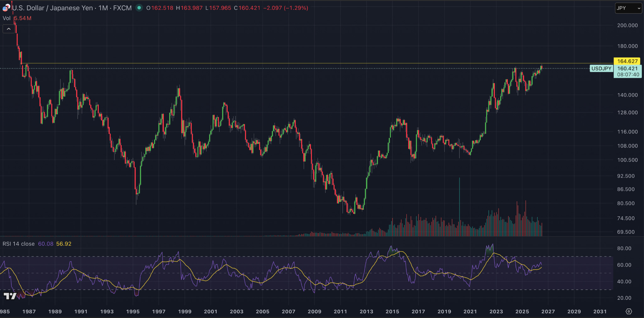Click the volume value 5.54M
The image size is (644, 318).
click(23, 18)
